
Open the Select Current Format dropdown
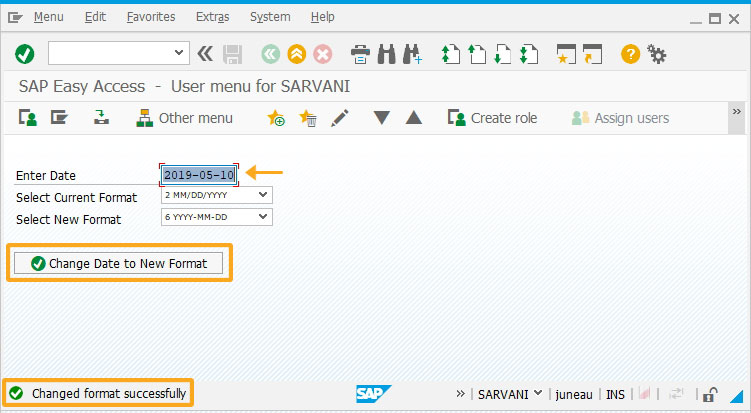[x=262, y=195]
